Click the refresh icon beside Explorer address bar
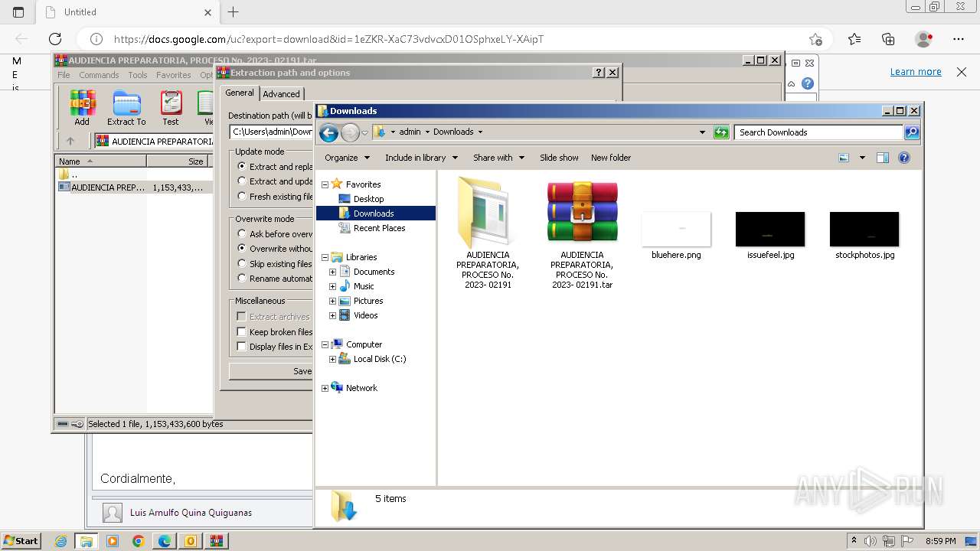This screenshot has height=551, width=980. [721, 132]
